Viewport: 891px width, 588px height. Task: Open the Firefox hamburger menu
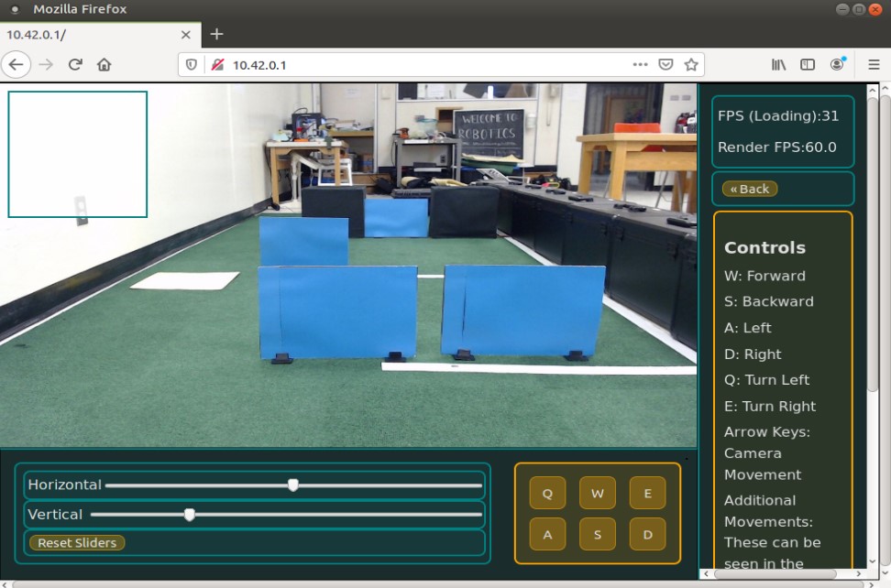tap(874, 65)
